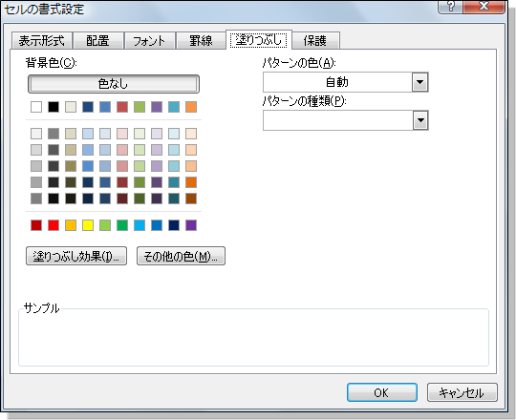
Task: Pick the bright red standard color swatch
Action: point(54,225)
